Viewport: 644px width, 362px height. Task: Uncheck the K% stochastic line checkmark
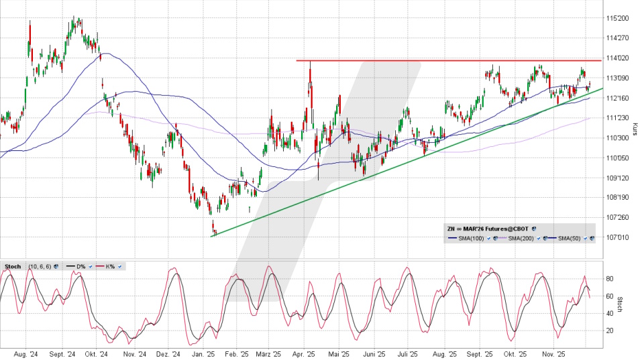coord(119,266)
